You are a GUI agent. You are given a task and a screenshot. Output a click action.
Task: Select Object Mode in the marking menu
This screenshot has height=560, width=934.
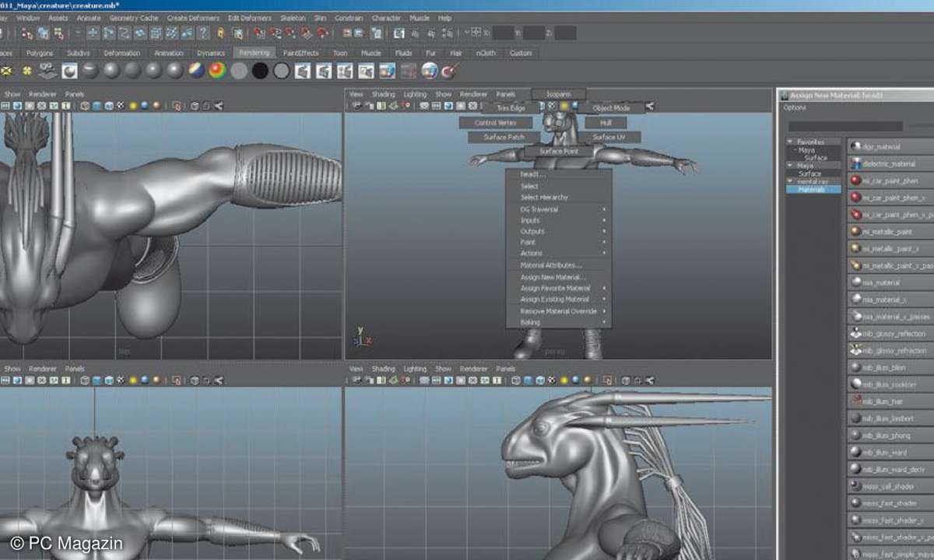point(611,108)
